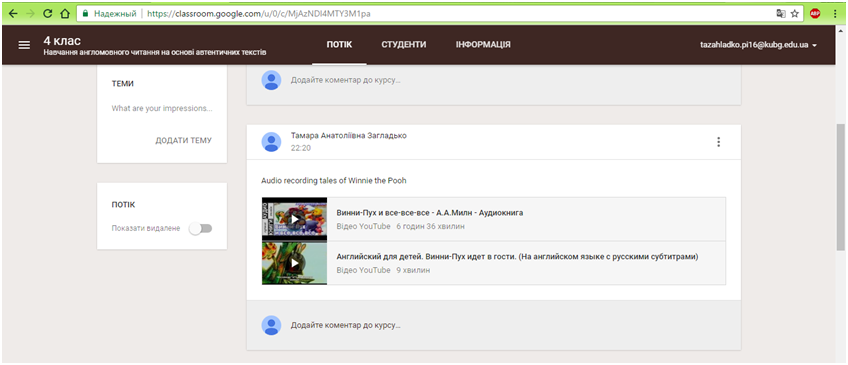This screenshot has width=848, height=365.
Task: Click post text Audio recording tales
Action: point(334,181)
